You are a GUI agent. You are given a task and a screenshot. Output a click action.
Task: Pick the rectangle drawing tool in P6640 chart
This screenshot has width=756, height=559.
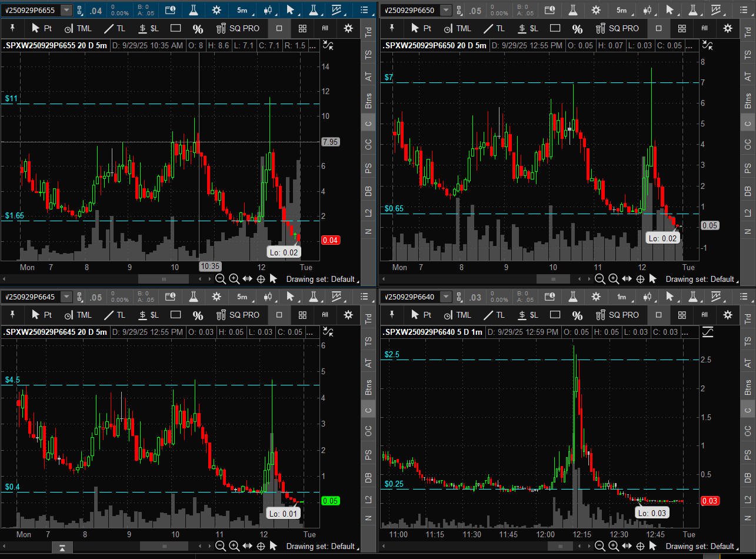(555, 315)
